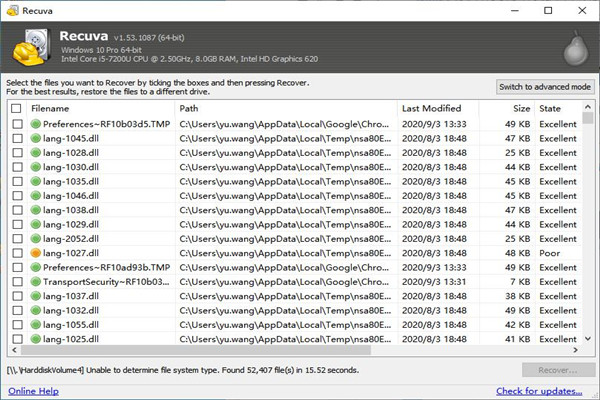The image size is (600, 400).
Task: Click orange status dot for lang-1027.dll
Action: pyautogui.click(x=36, y=253)
